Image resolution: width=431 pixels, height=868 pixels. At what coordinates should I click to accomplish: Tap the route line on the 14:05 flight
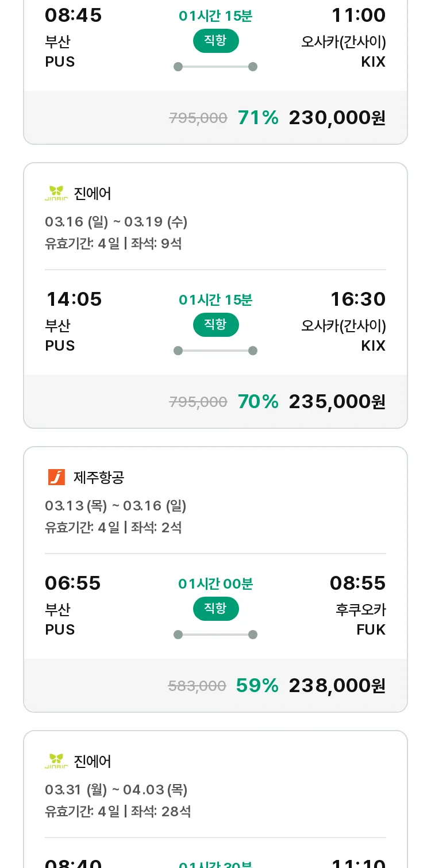pyautogui.click(x=215, y=351)
